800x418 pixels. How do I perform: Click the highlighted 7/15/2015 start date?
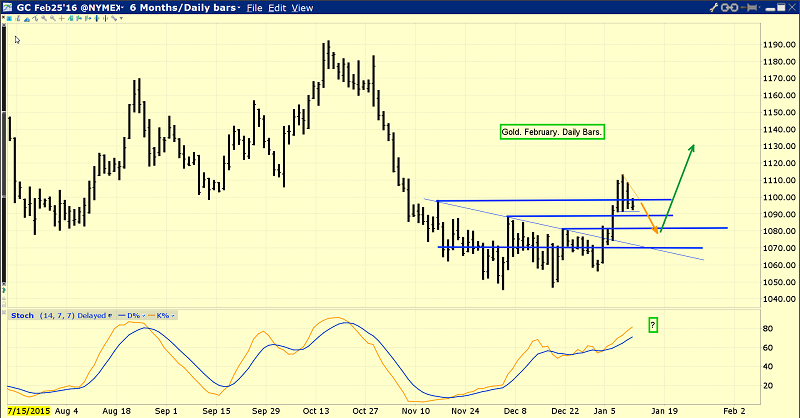pyautogui.click(x=27, y=410)
